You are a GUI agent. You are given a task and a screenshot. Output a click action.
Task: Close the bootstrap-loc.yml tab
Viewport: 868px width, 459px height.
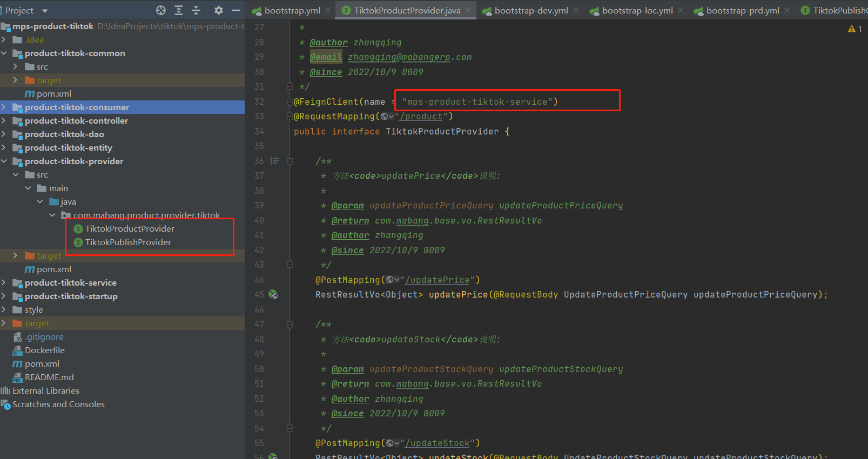point(681,10)
